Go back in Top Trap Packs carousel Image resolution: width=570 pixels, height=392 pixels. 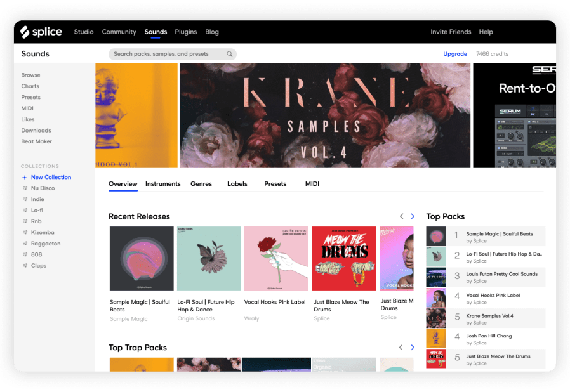coord(401,348)
